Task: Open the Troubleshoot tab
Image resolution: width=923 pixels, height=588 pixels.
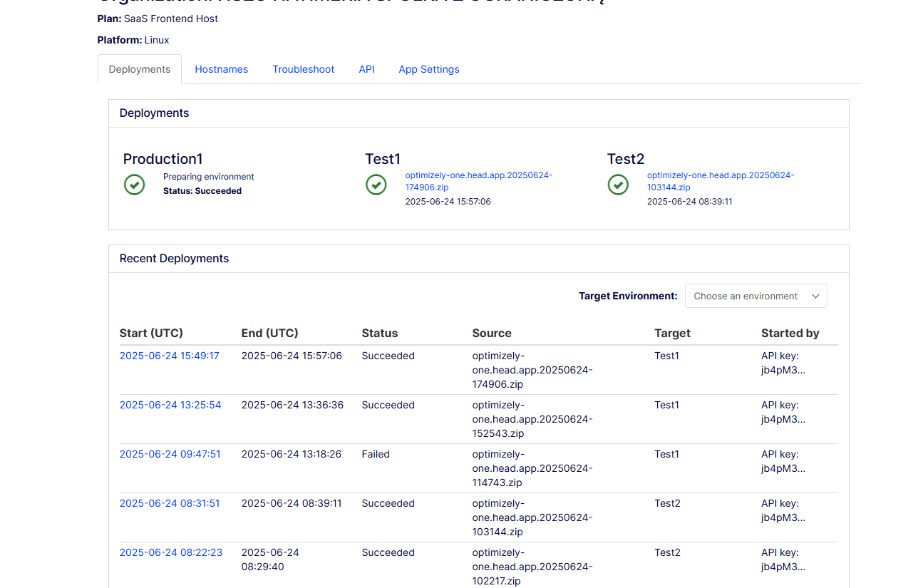Action: [303, 69]
